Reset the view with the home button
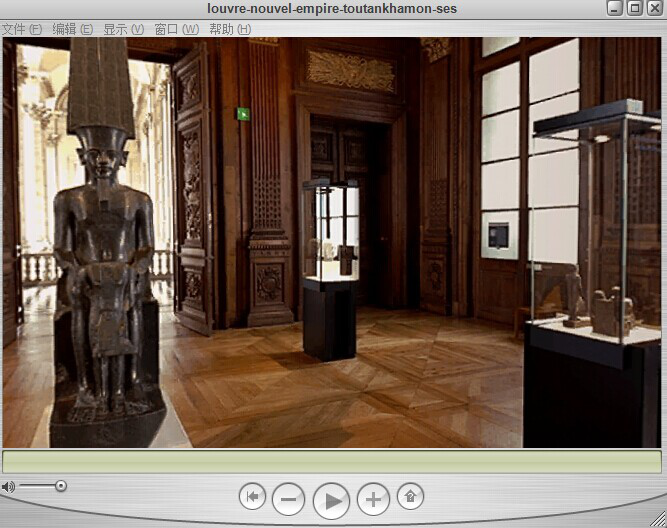Image resolution: width=667 pixels, height=528 pixels. [410, 496]
